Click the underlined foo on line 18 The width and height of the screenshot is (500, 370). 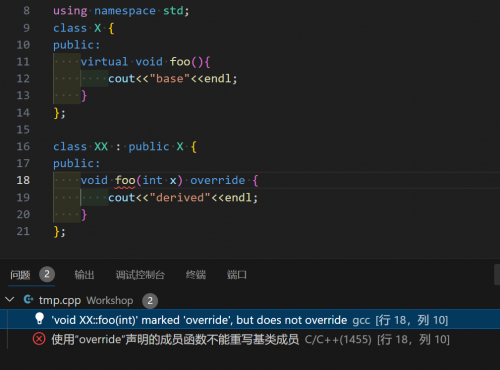tap(125, 180)
